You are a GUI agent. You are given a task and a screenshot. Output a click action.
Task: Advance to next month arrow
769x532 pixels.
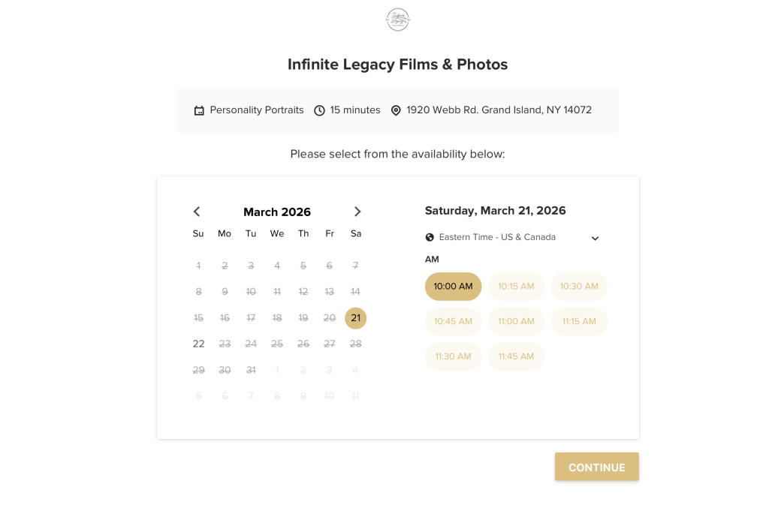[x=357, y=212]
